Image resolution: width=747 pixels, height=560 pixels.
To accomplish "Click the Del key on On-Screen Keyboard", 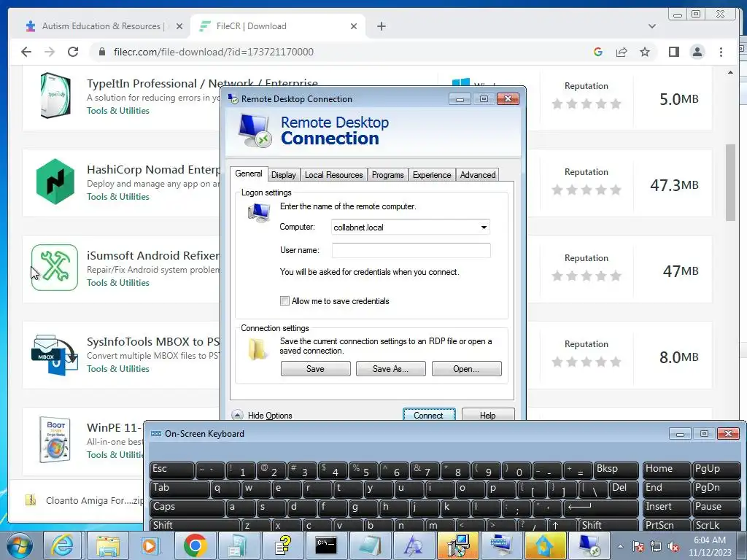I will [624, 489].
